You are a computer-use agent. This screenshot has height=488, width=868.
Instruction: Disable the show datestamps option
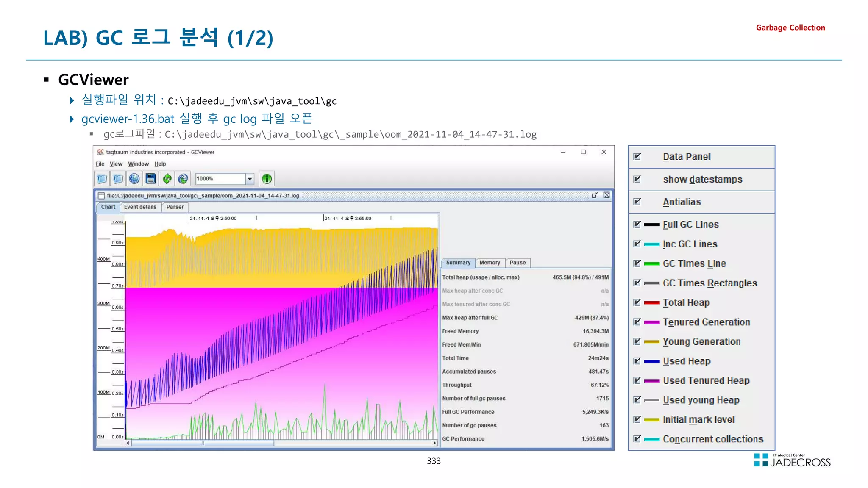coord(637,179)
